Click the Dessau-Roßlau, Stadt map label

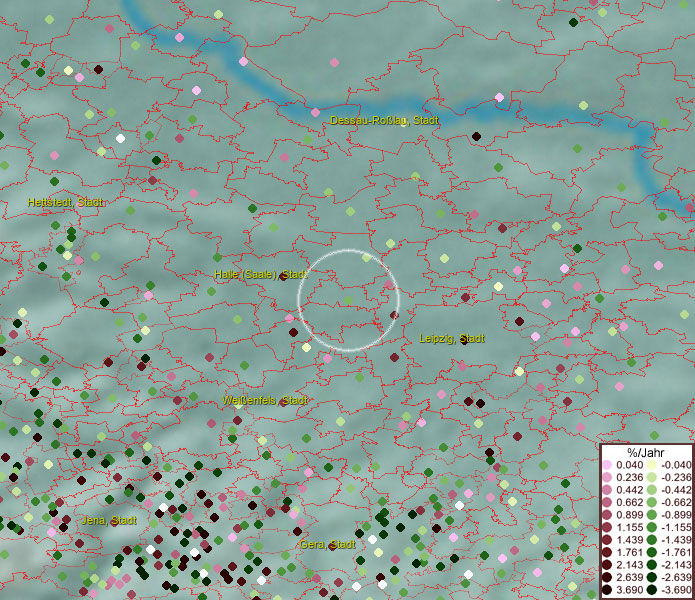click(385, 120)
